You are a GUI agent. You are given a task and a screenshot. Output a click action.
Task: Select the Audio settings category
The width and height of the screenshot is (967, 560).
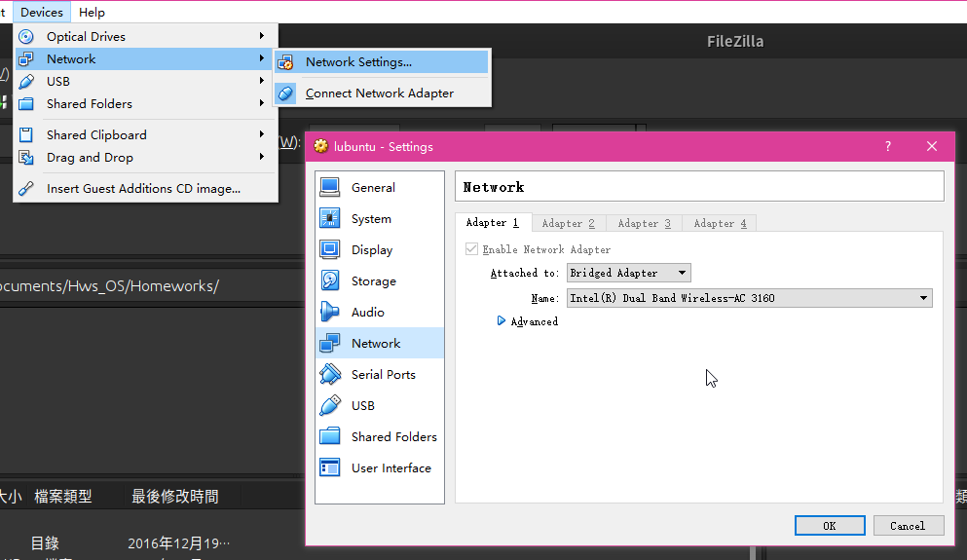tap(380, 312)
